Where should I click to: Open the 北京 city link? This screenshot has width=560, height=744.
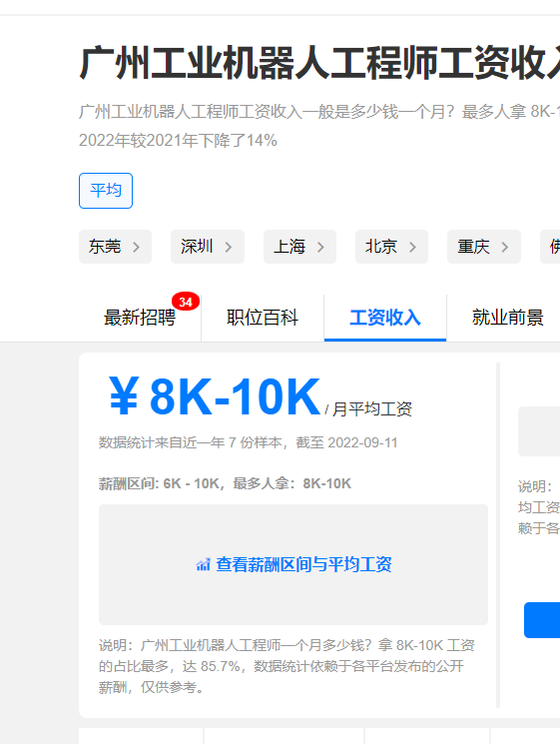[x=391, y=247]
